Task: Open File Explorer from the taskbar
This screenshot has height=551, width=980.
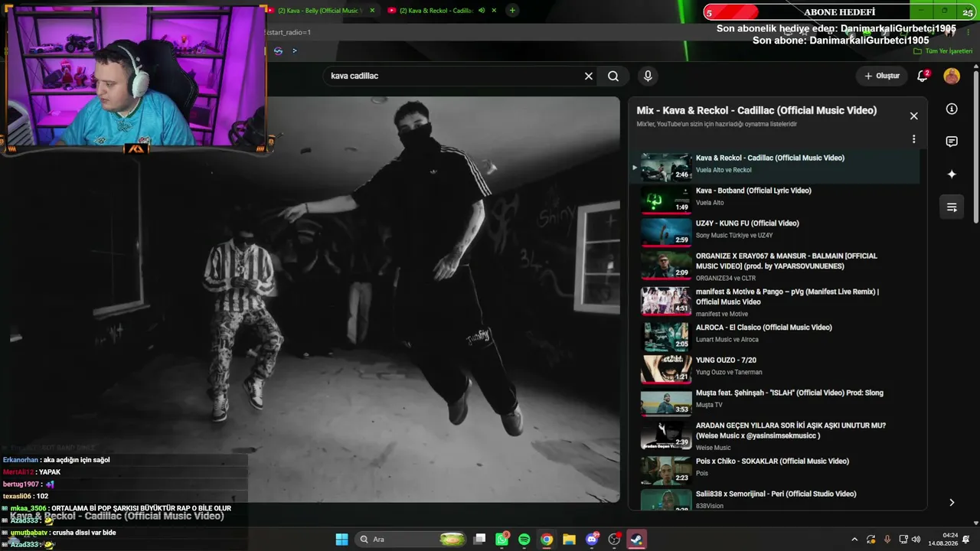Action: tap(569, 540)
